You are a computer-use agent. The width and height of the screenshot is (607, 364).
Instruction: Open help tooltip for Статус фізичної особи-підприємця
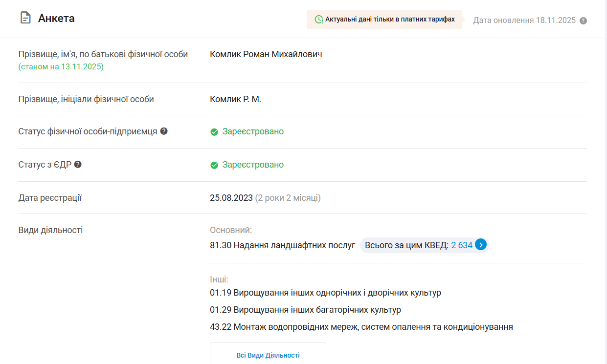(164, 131)
